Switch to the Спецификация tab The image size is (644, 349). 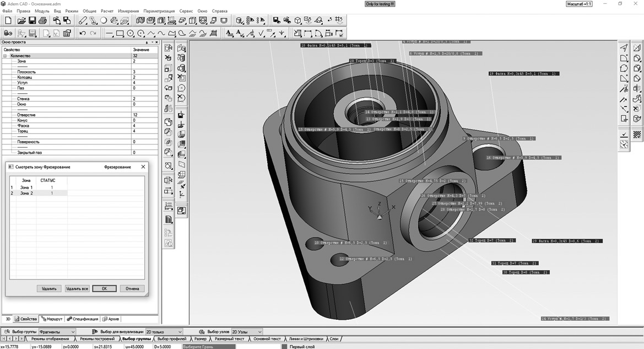tap(83, 319)
